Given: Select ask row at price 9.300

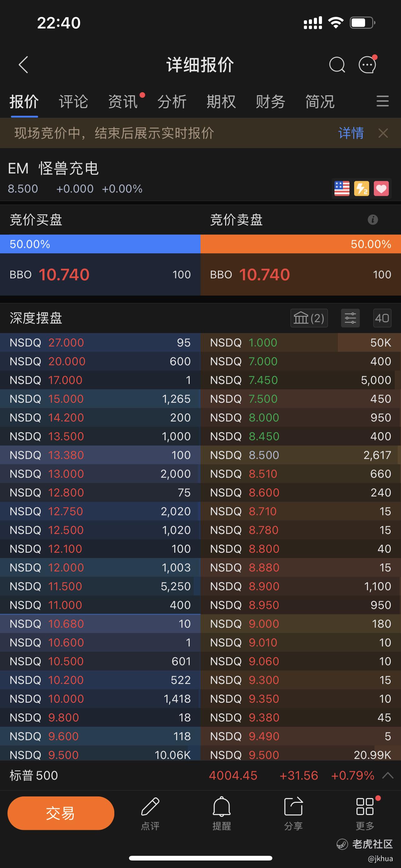Looking at the screenshot, I should point(301,680).
